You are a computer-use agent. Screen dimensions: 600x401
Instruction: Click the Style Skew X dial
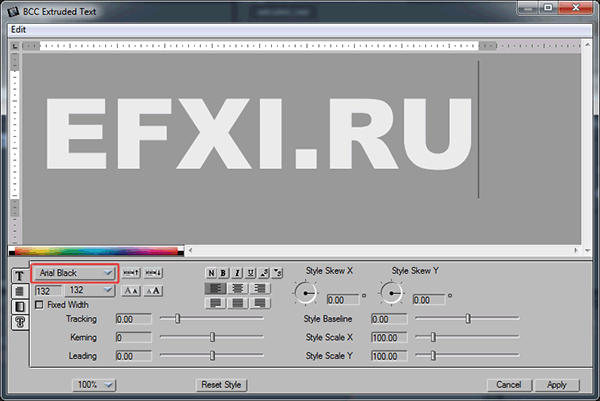click(306, 292)
